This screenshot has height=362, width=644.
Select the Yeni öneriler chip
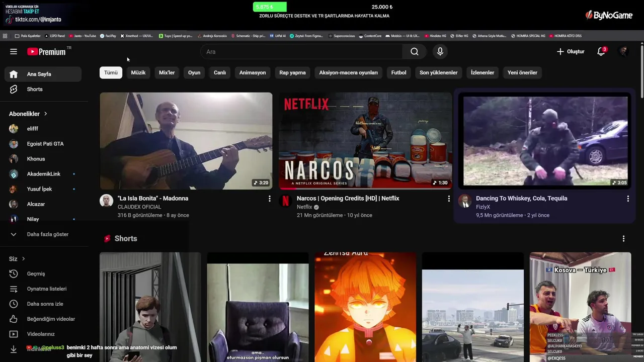coord(522,72)
